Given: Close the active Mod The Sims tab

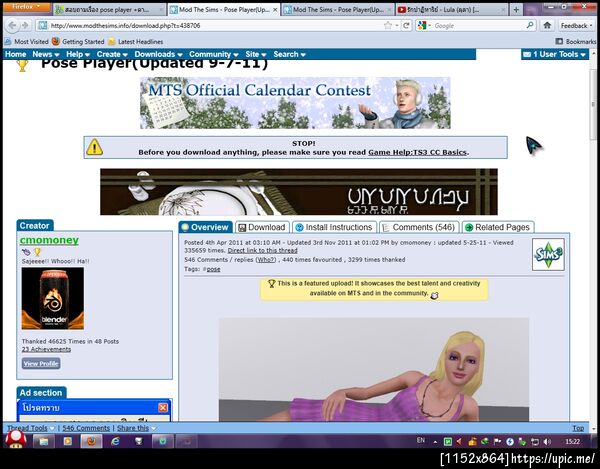Looking at the screenshot, I should pyautogui.click(x=275, y=10).
